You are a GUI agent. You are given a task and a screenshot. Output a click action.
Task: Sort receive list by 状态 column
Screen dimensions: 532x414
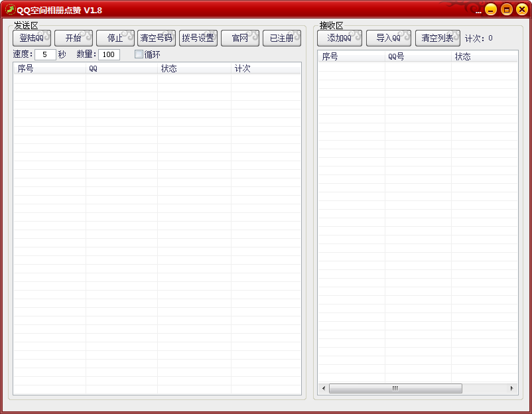484,56
